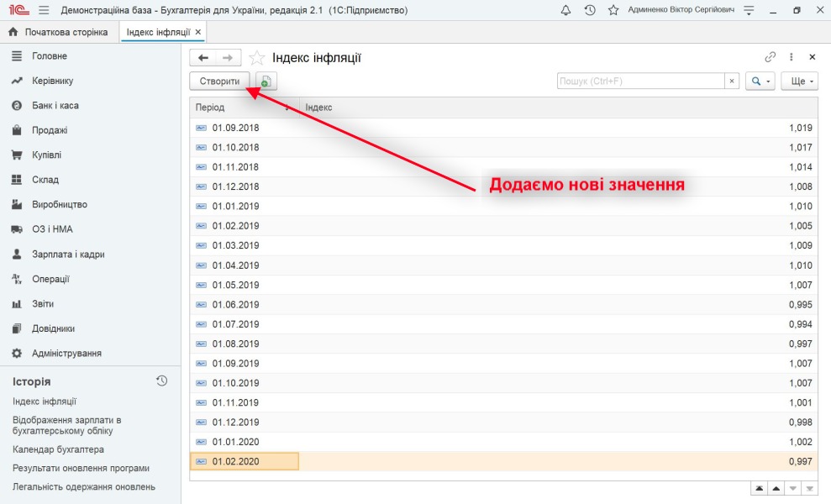
Task: Open the main hamburger menu
Action: pyautogui.click(x=44, y=10)
